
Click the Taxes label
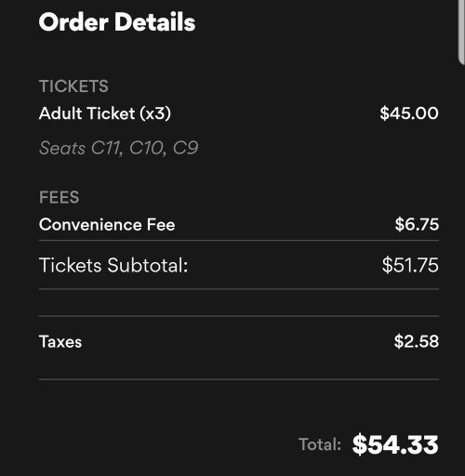[60, 342]
